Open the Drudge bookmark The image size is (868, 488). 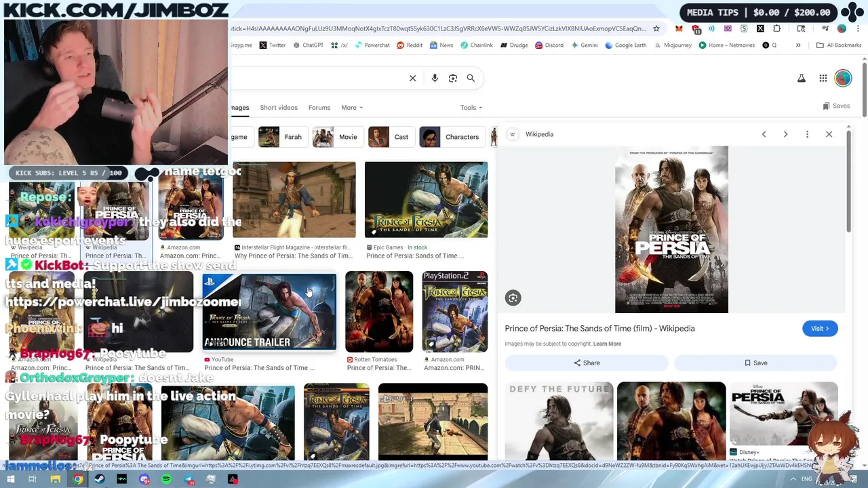[x=514, y=45]
